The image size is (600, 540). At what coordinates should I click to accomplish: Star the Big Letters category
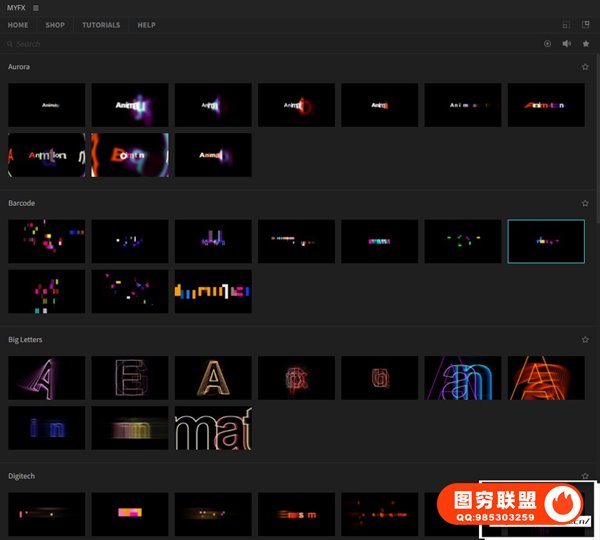tap(585, 340)
